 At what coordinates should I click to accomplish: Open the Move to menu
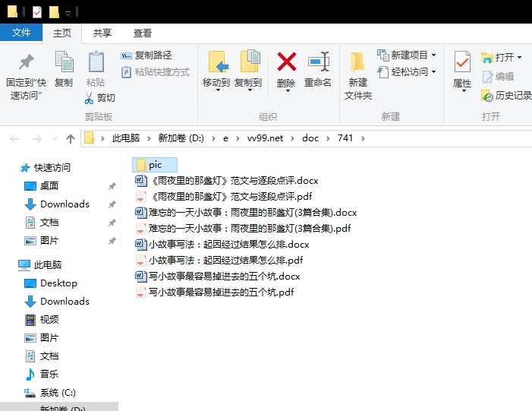[x=216, y=71]
